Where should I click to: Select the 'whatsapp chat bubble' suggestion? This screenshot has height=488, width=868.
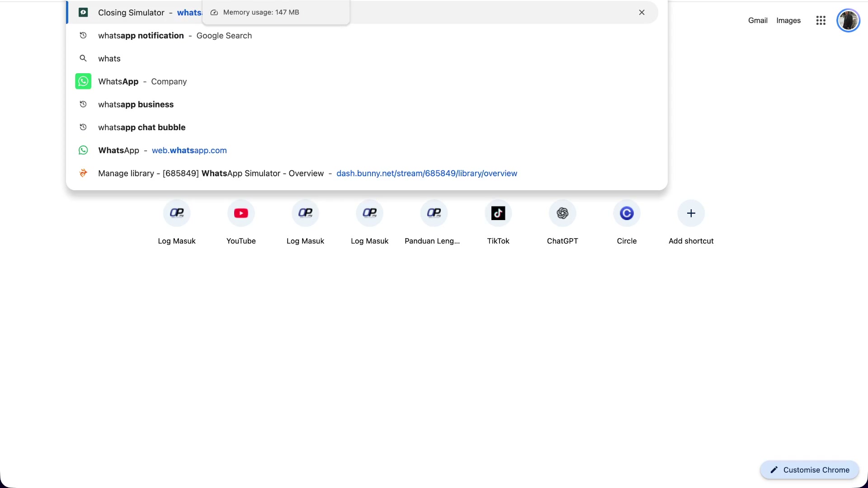pyautogui.click(x=367, y=127)
